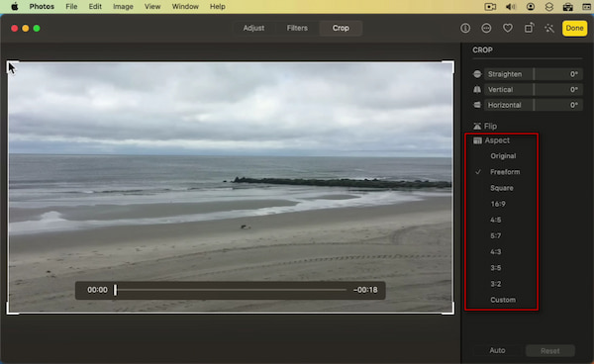Screen dimensions: 594x364
Task: Click the Straighten icon
Action: (477, 74)
